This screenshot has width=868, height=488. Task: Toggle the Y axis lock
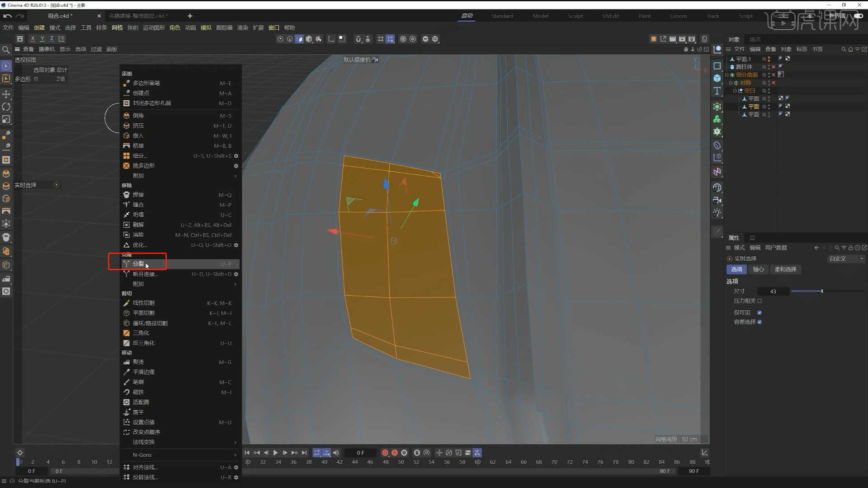click(42, 39)
